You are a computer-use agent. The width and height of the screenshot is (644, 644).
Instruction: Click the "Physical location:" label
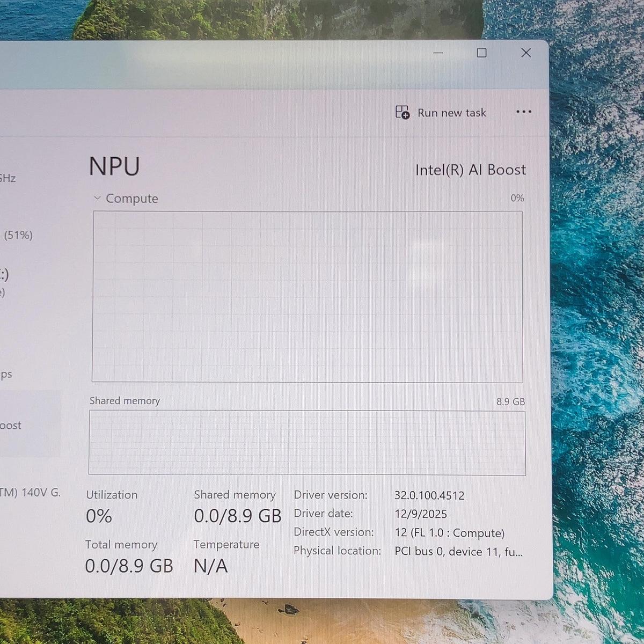pyautogui.click(x=338, y=551)
